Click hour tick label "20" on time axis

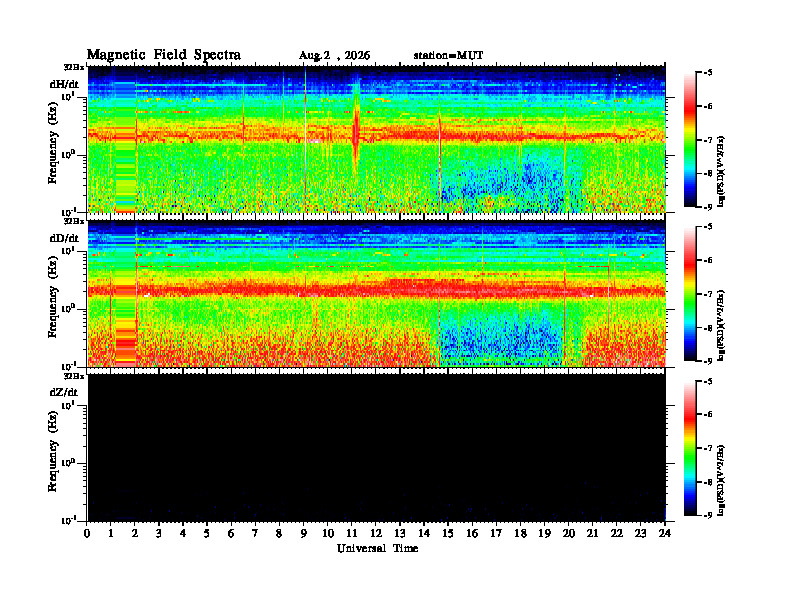coord(568,534)
